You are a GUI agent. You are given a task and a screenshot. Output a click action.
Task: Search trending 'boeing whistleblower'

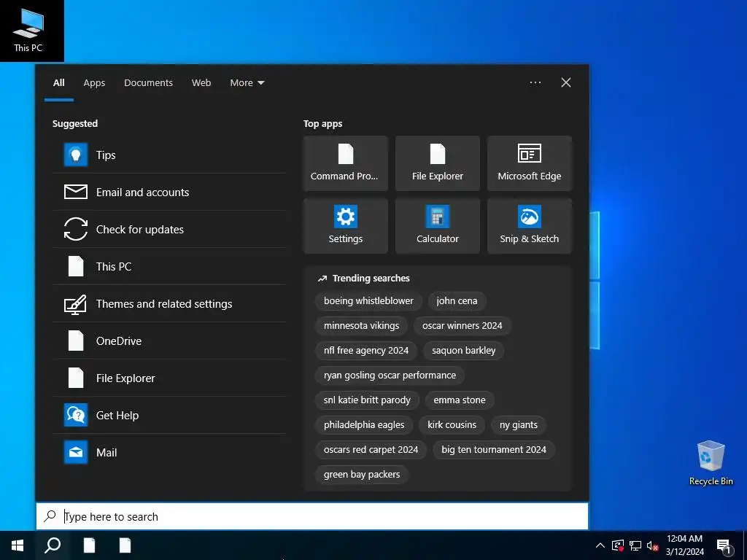368,300
